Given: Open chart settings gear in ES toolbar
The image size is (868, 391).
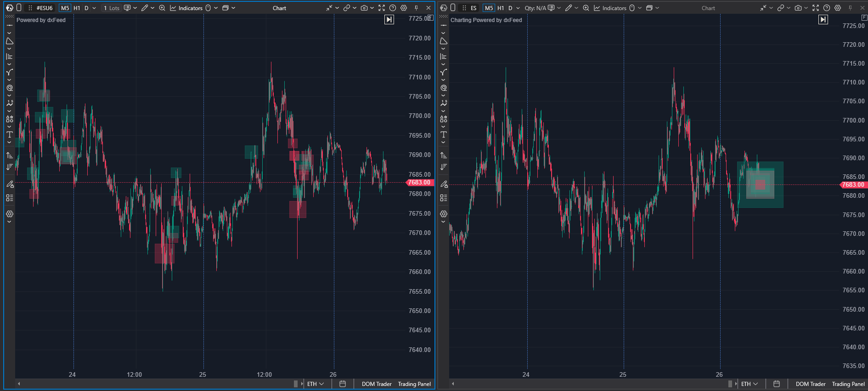Looking at the screenshot, I should coord(838,8).
